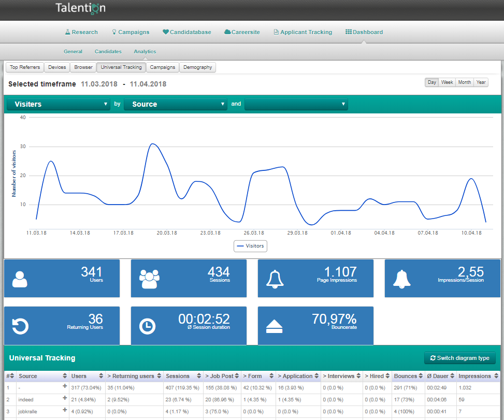Click the Careersite cloud icon
Viewport: 504px width, 420px height.
(227, 32)
